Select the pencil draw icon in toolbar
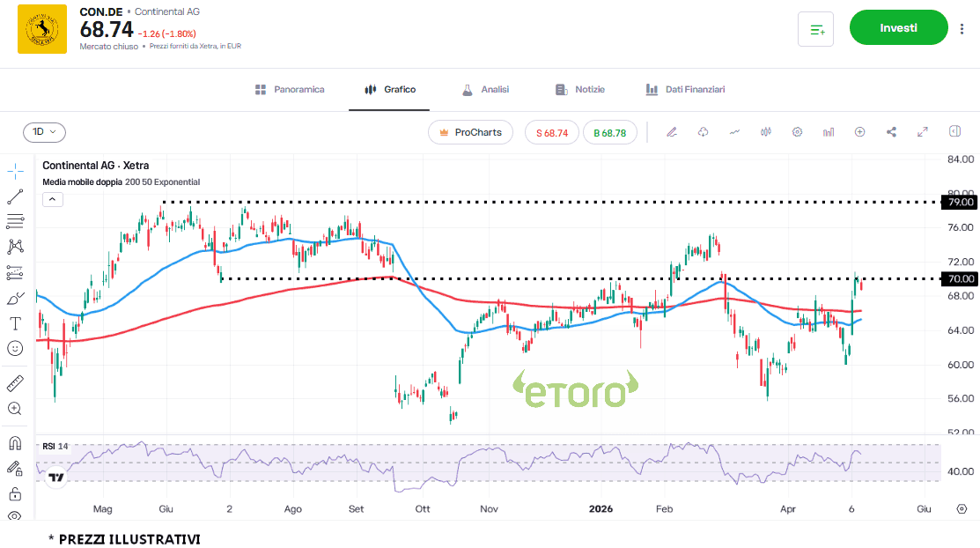 672,132
